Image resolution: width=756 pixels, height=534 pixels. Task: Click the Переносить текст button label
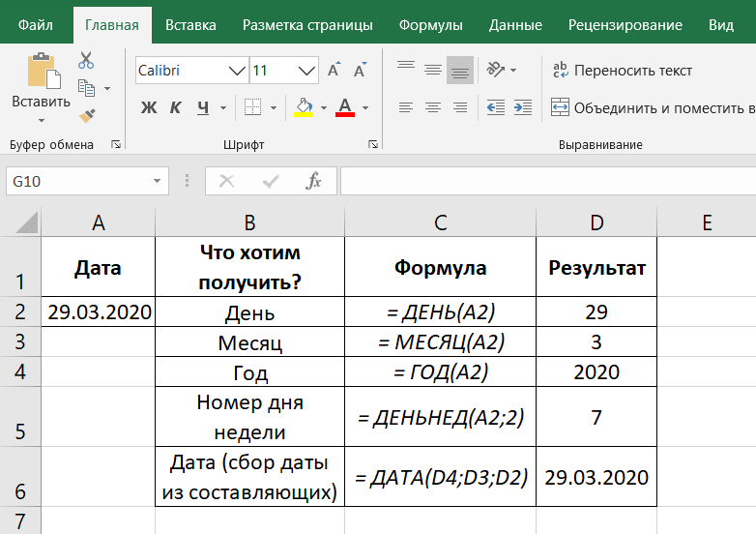coord(633,71)
